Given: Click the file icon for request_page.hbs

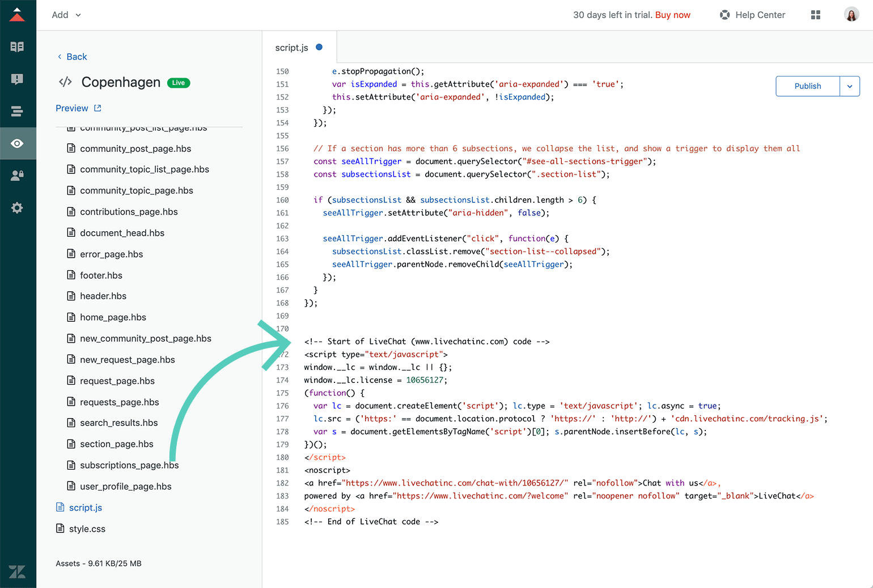Looking at the screenshot, I should click(x=71, y=381).
